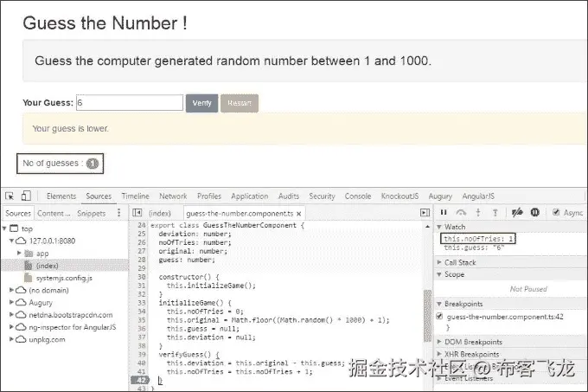Open the Sources panel tab

pos(99,196)
